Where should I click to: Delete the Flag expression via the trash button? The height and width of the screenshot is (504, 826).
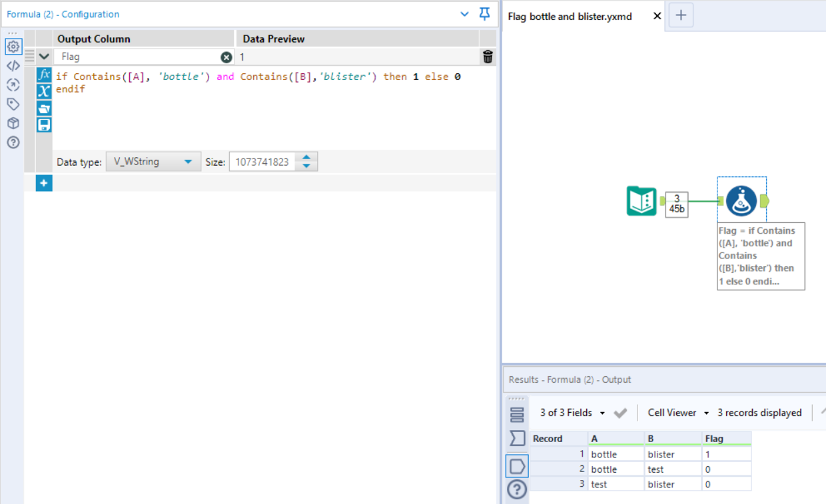coord(487,57)
